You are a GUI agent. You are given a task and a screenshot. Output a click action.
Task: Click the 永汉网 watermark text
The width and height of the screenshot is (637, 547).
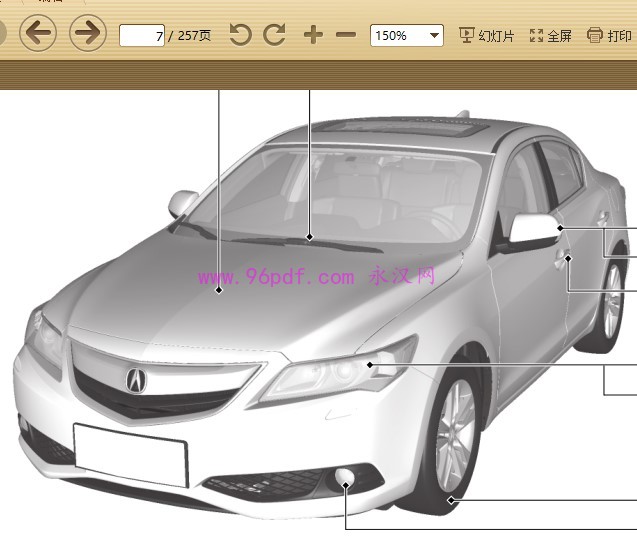tap(403, 276)
